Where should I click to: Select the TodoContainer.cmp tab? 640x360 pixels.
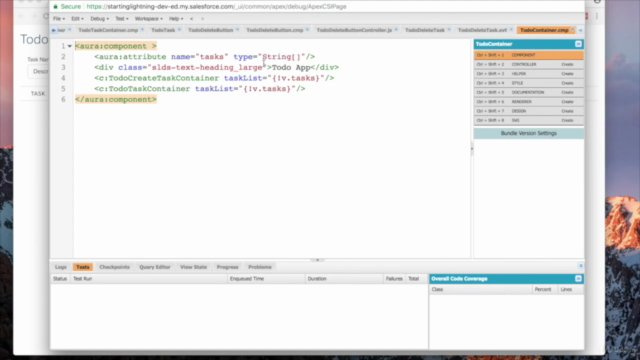pos(544,30)
